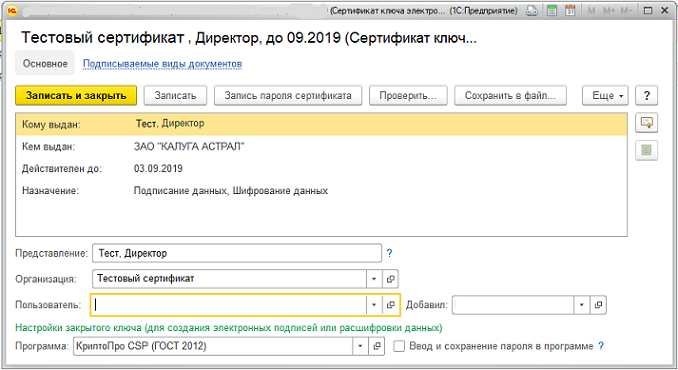The image size is (678, 370).
Task: Open Подписываемые виды документов link tab
Action: click(x=162, y=64)
